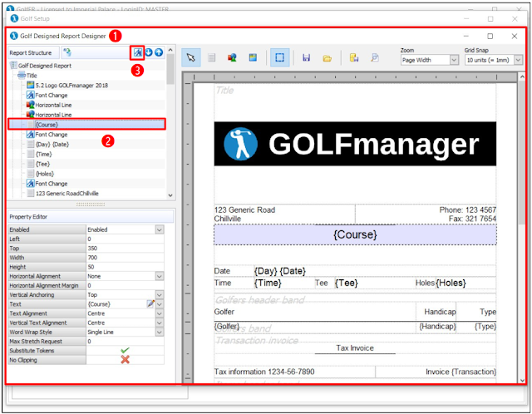Click the report settings document icon
Screen dimensions: 532x414
[354, 57]
